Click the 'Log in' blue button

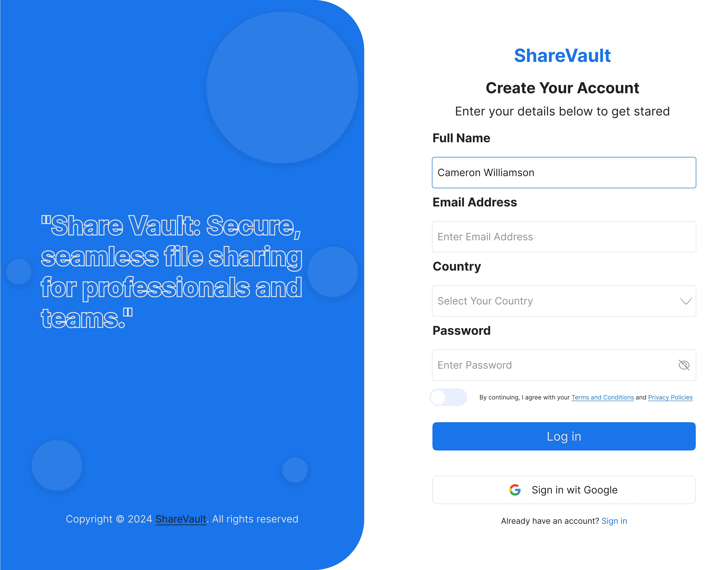564,436
